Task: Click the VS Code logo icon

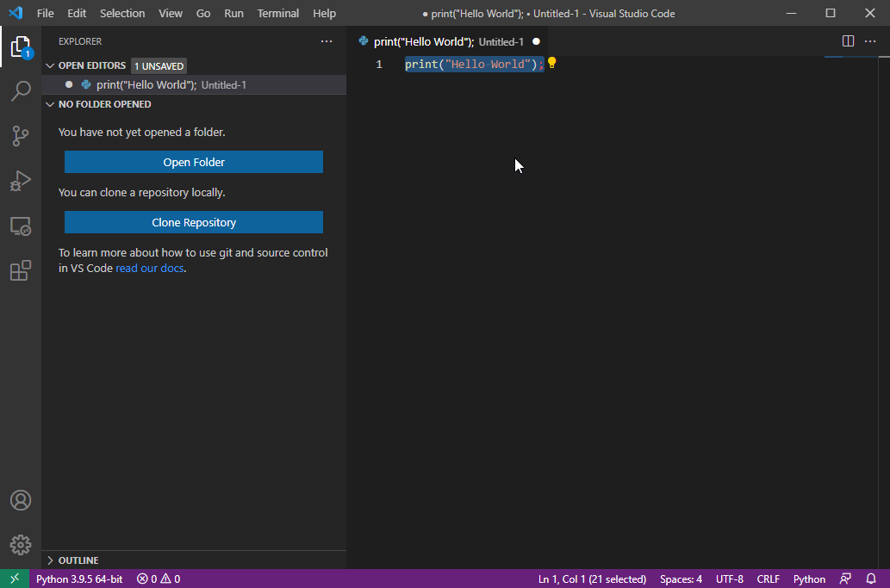Action: [x=16, y=12]
